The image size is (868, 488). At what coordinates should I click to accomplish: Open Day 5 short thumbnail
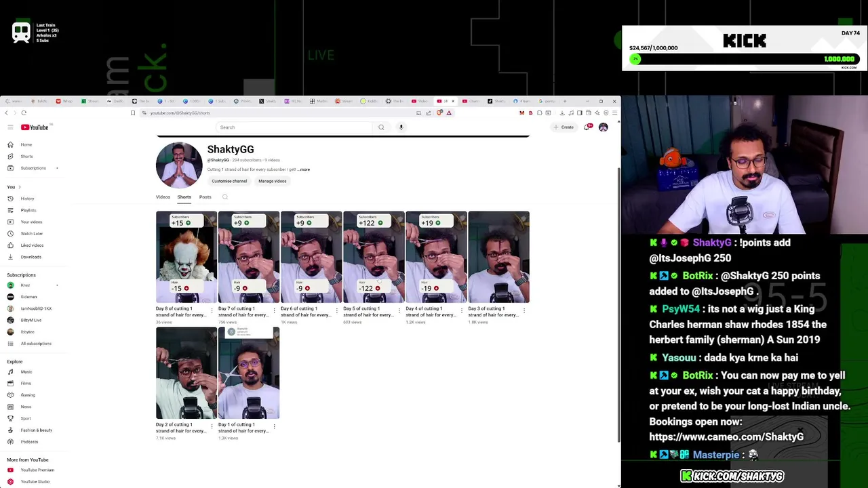coord(374,257)
